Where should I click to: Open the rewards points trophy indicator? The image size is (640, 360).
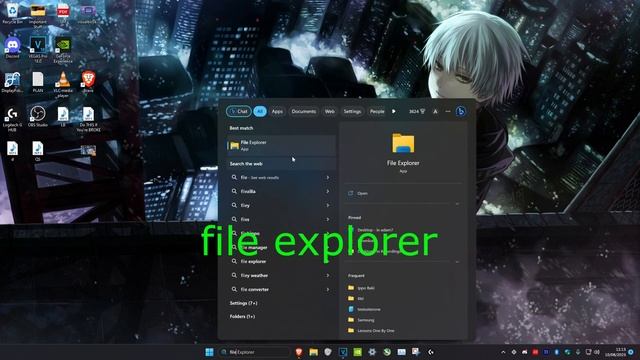click(417, 111)
